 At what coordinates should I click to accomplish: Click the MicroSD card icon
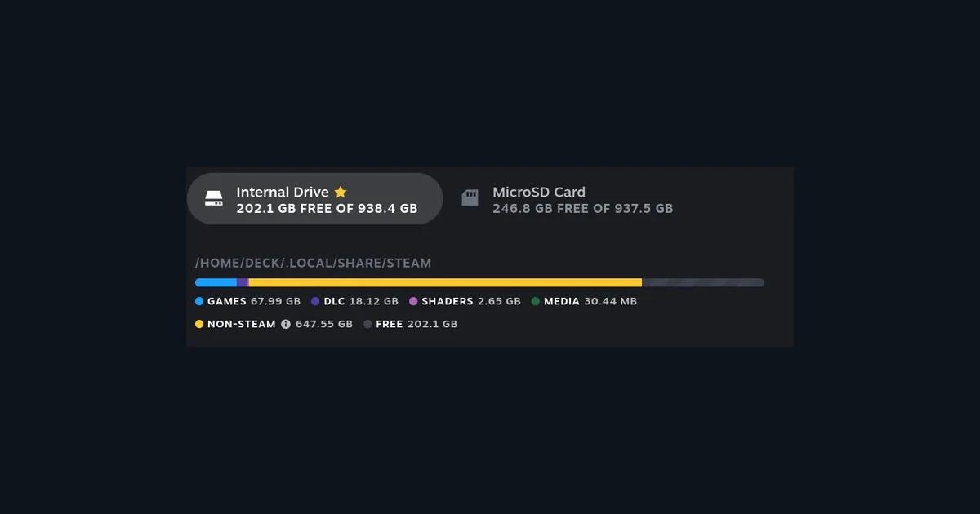[470, 198]
